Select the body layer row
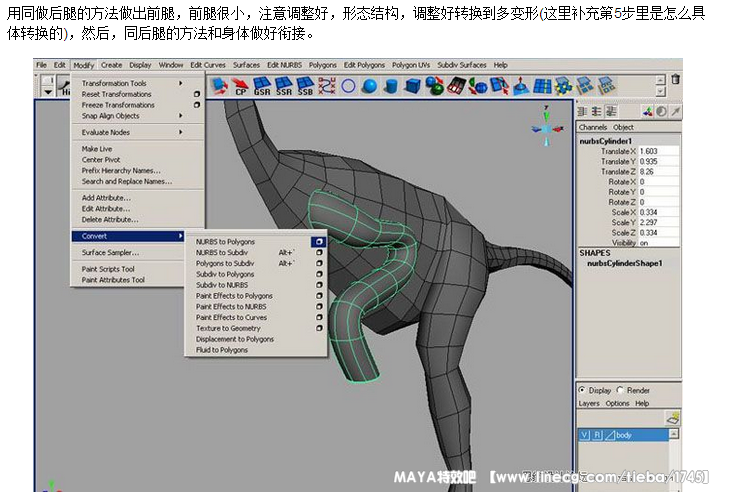Screen dimensions: 743x494 coord(623,435)
